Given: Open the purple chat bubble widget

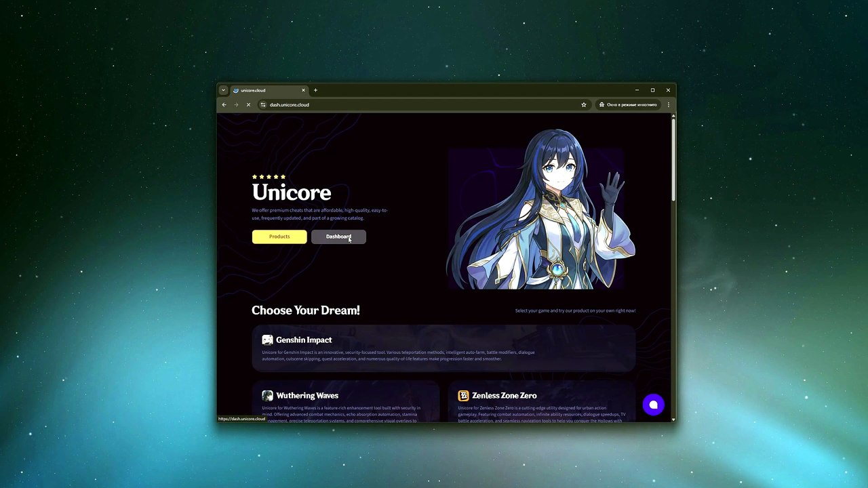Looking at the screenshot, I should tap(654, 405).
